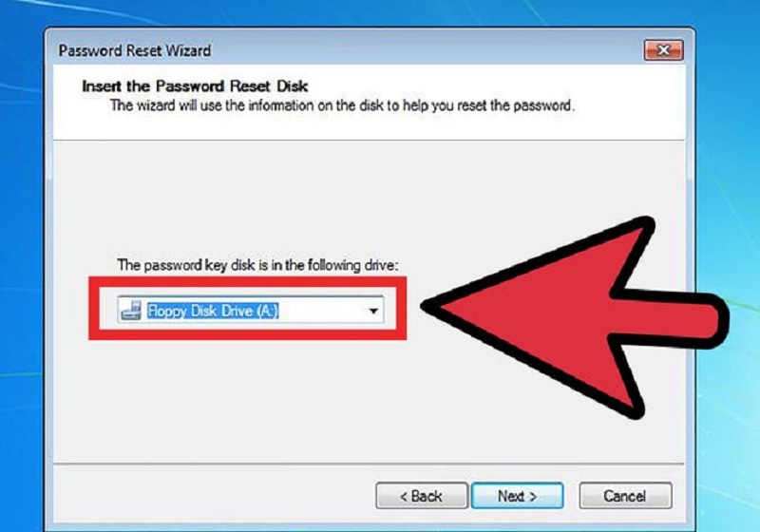Click the wizard description sentence under the heading

click(x=342, y=105)
